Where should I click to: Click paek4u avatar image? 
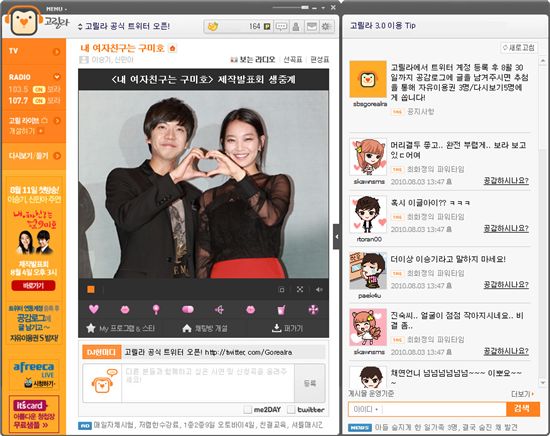368,270
